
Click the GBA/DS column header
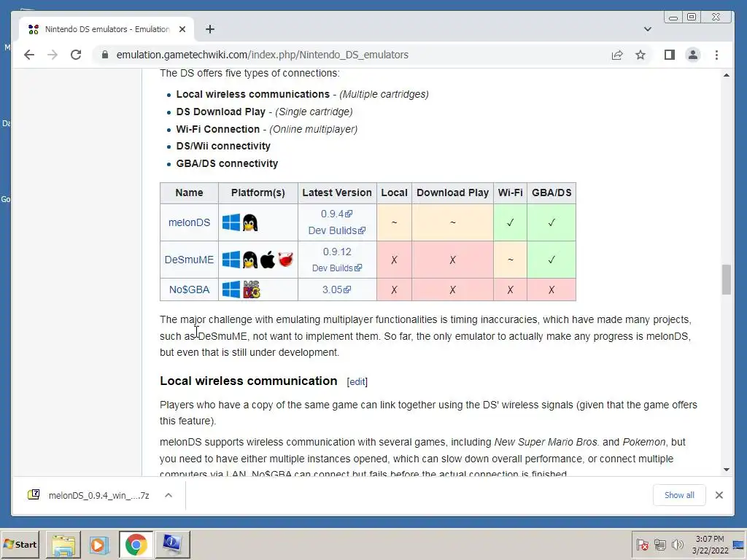pyautogui.click(x=551, y=192)
